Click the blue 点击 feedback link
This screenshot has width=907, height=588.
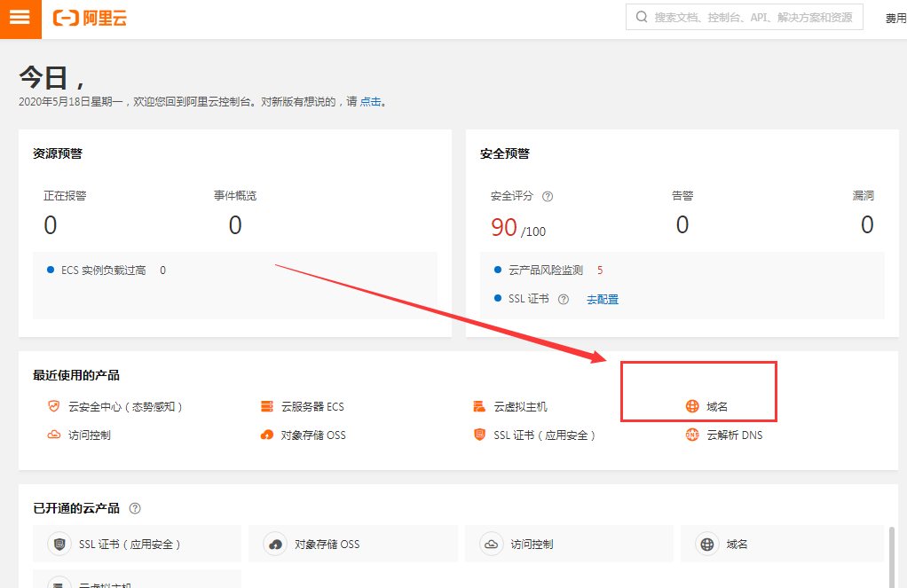(370, 102)
